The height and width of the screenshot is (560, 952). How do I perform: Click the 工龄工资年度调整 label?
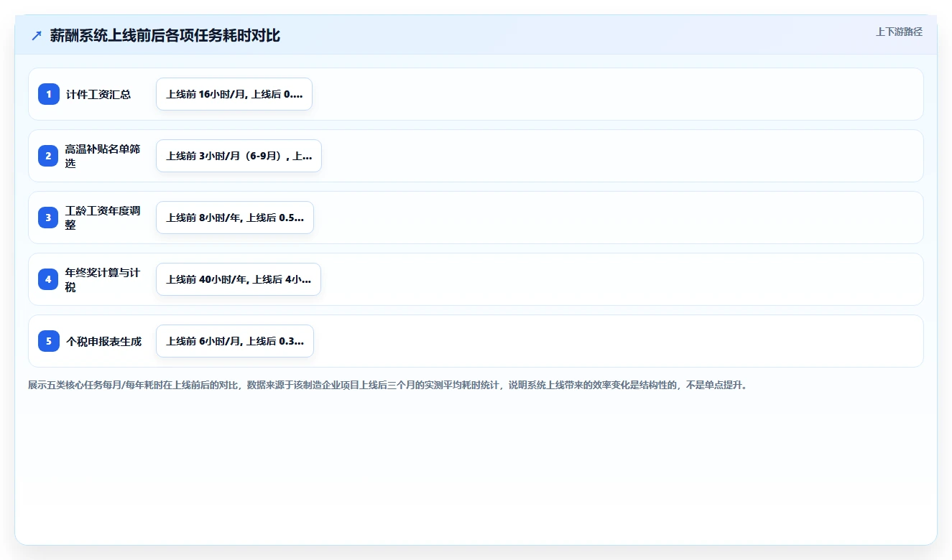[103, 218]
